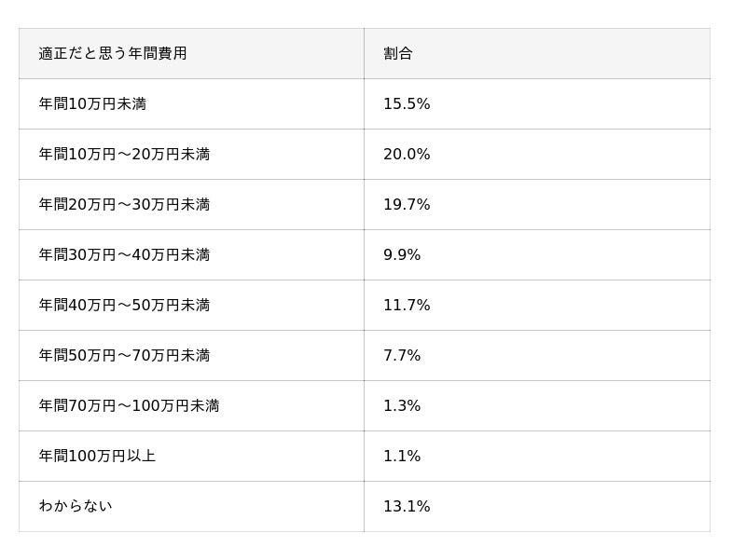Viewport: 746px width, 560px height.
Task: Click the 20.0% value
Action: (407, 155)
